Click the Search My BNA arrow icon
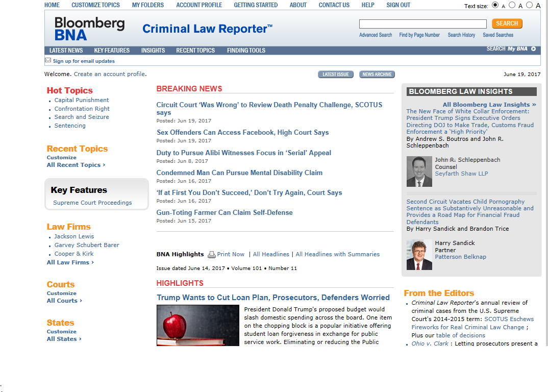 click(x=533, y=49)
